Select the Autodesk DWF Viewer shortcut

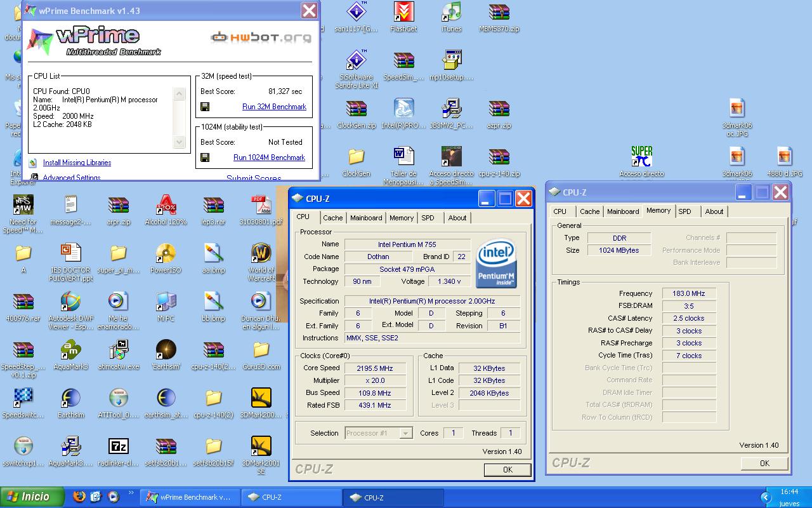pos(70,311)
